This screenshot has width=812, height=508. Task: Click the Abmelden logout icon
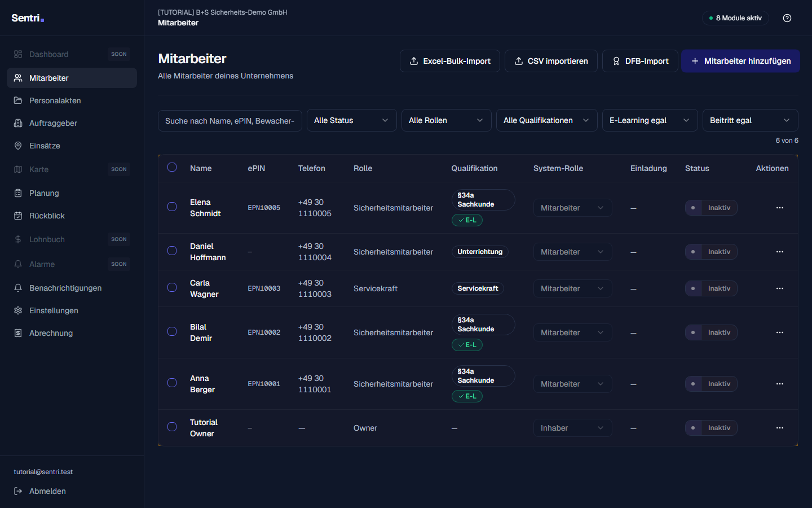click(x=18, y=491)
